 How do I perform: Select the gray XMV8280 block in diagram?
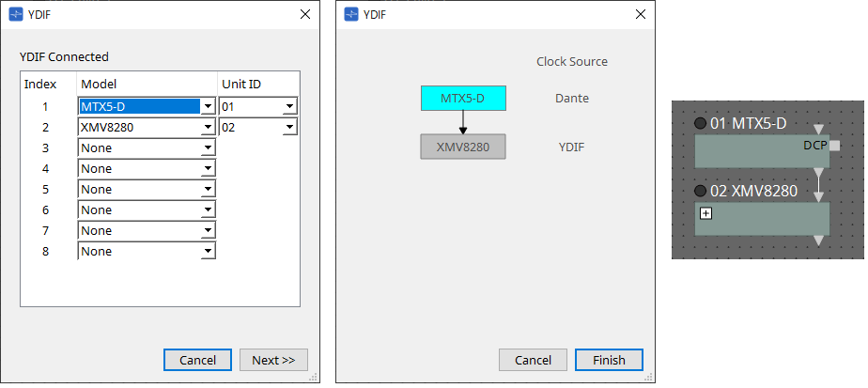pos(463,147)
